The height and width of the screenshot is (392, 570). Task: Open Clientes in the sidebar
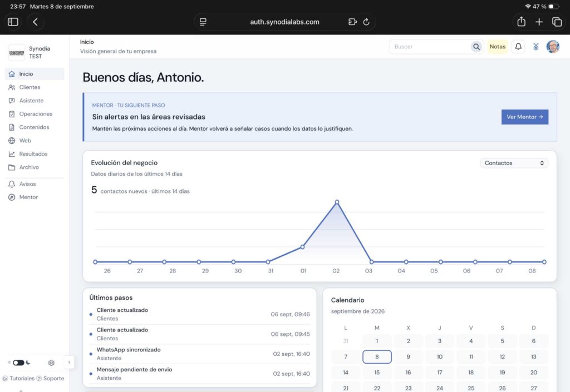click(35, 87)
